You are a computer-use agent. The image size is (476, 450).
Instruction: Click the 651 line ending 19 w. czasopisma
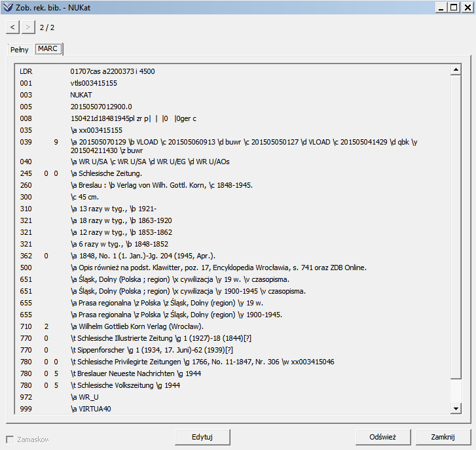(180, 279)
